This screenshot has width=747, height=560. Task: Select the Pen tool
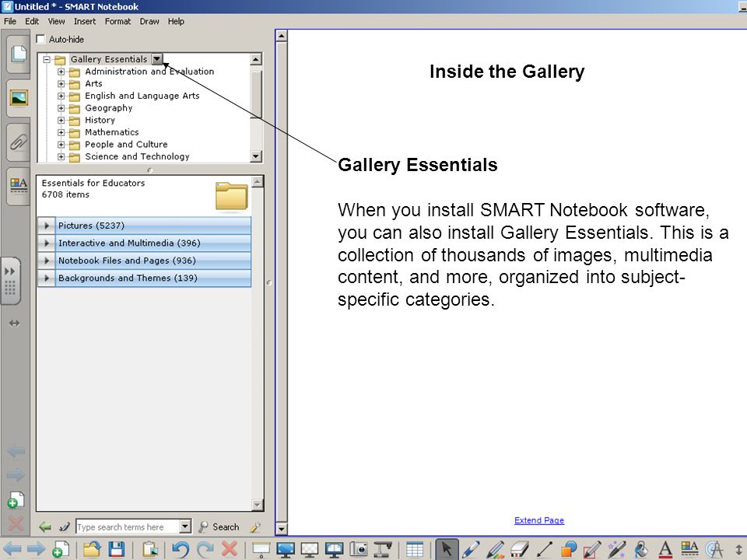(471, 550)
